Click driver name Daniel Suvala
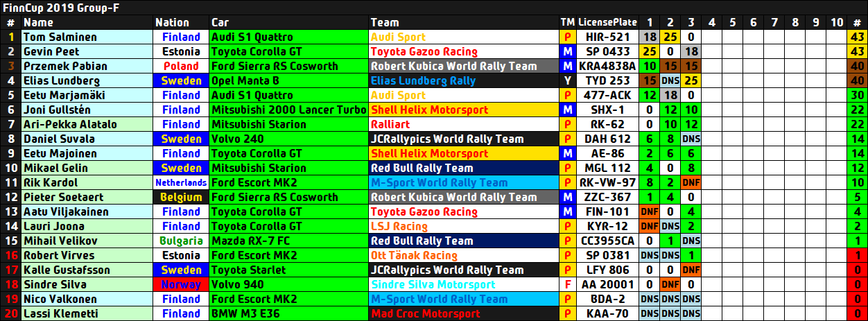This screenshot has height=321, width=868. tap(60, 139)
